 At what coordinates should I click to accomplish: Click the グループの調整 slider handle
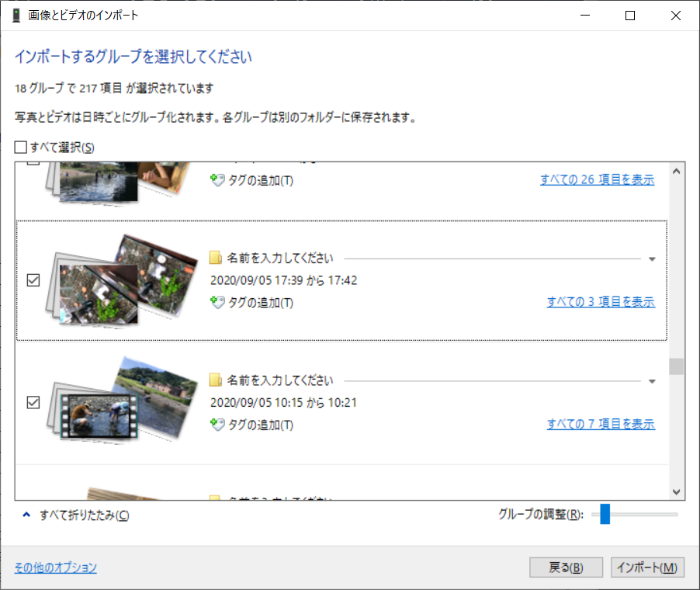(x=605, y=514)
